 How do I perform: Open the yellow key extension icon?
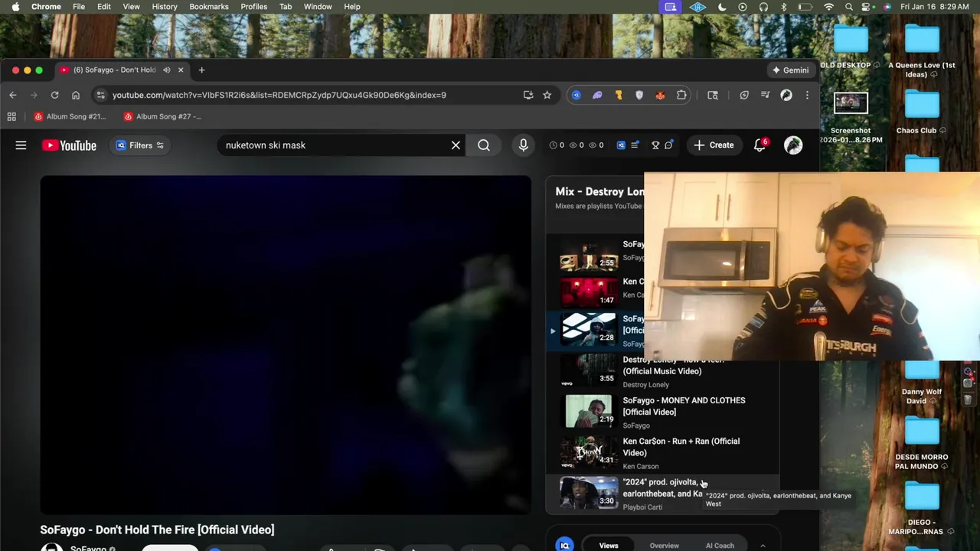[x=619, y=95]
